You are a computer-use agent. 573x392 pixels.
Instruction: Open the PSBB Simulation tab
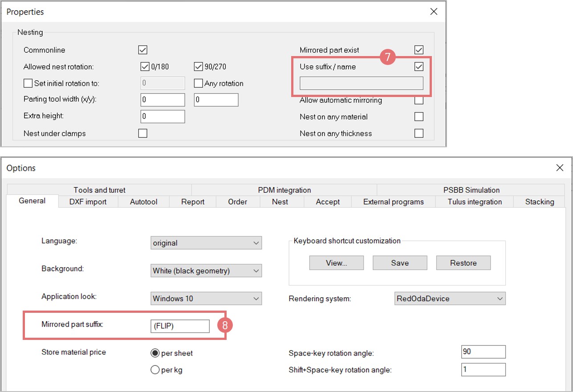471,190
